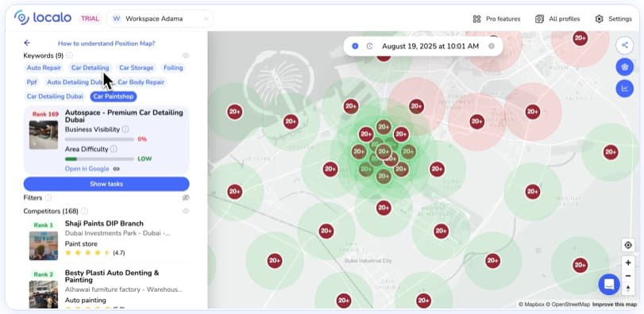
Task: Click the share map icon
Action: pyautogui.click(x=625, y=45)
